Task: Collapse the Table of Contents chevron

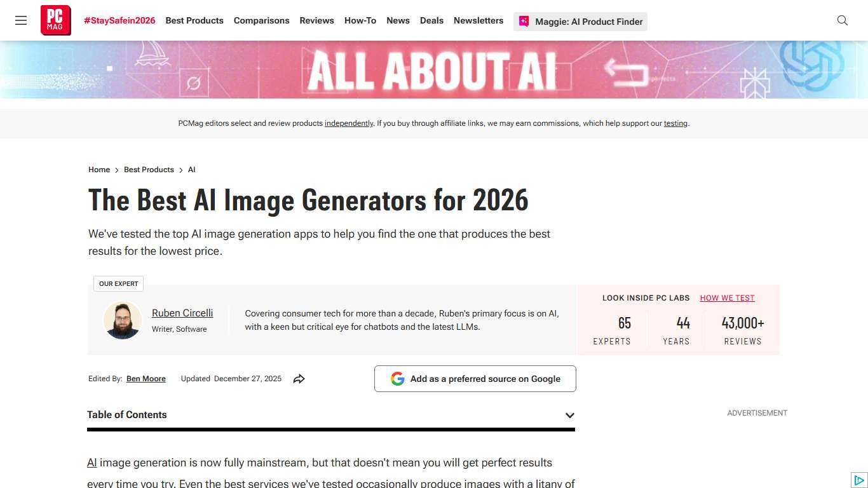Action: (x=569, y=415)
